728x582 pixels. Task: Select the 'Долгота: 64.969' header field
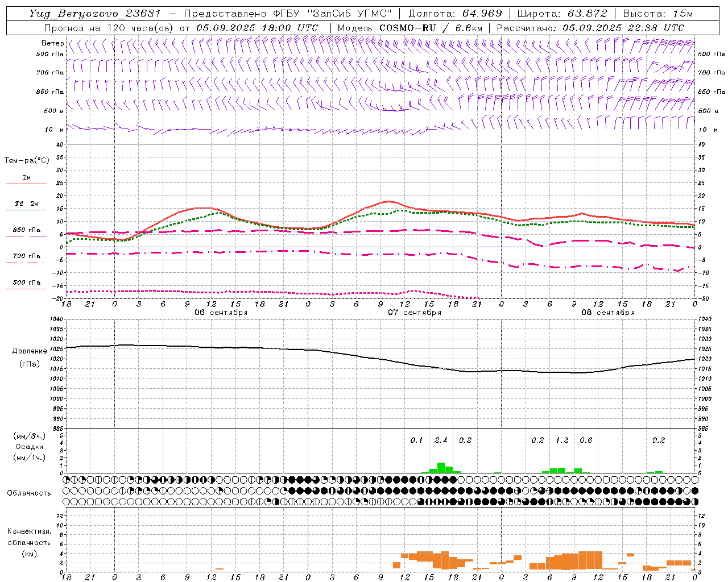click(x=455, y=14)
